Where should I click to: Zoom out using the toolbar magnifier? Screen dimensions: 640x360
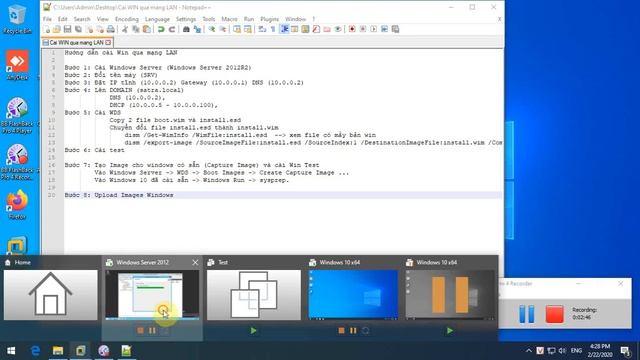[222, 29]
